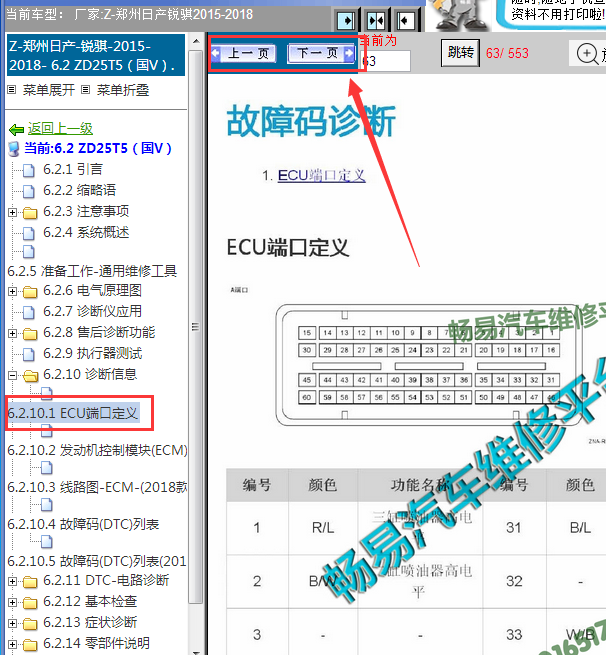Click open folder icon of 6.2.10 诊断信息
This screenshot has height=655, width=606.
pyautogui.click(x=30, y=376)
